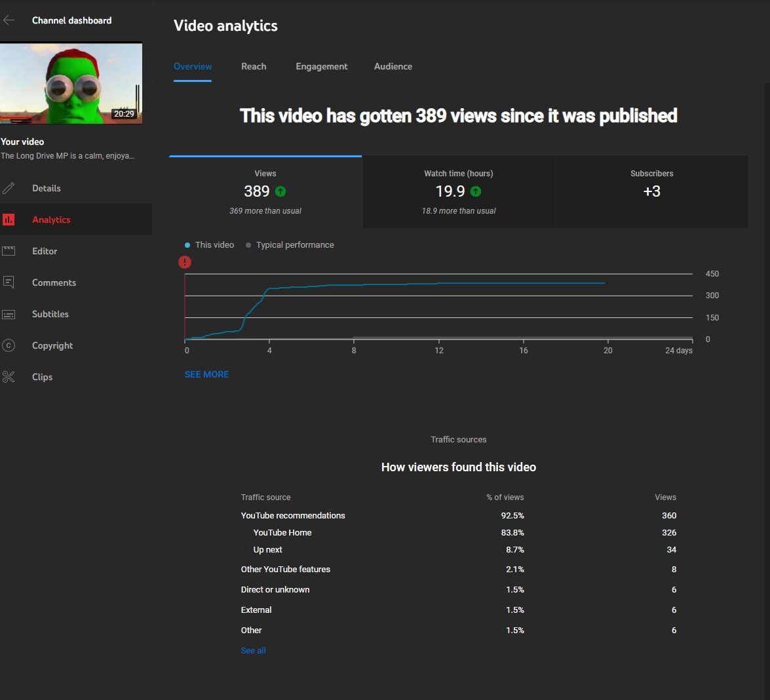Click the % of views column header
The image size is (770, 700).
[505, 497]
